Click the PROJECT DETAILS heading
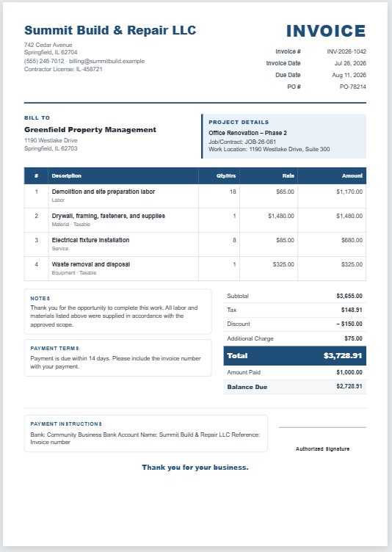392x552 pixels. coord(239,122)
